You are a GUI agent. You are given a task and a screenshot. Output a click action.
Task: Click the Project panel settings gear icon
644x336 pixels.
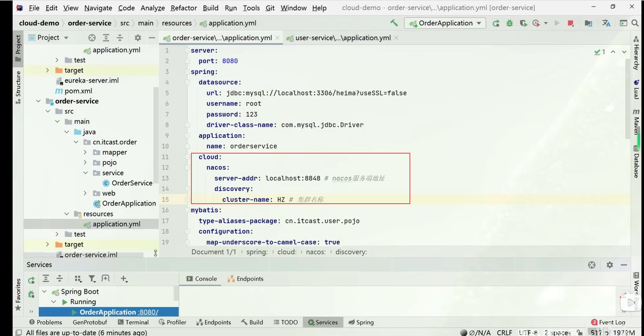(x=138, y=38)
